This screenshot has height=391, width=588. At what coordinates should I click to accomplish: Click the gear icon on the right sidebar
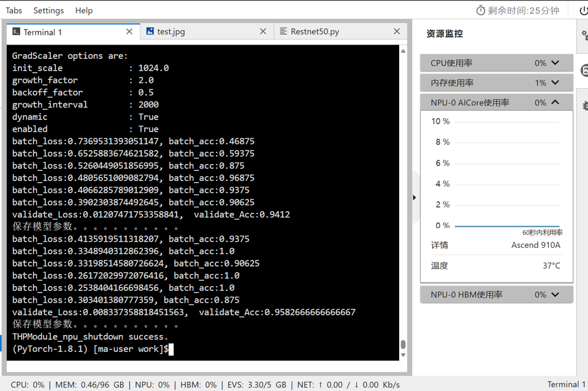point(585,36)
